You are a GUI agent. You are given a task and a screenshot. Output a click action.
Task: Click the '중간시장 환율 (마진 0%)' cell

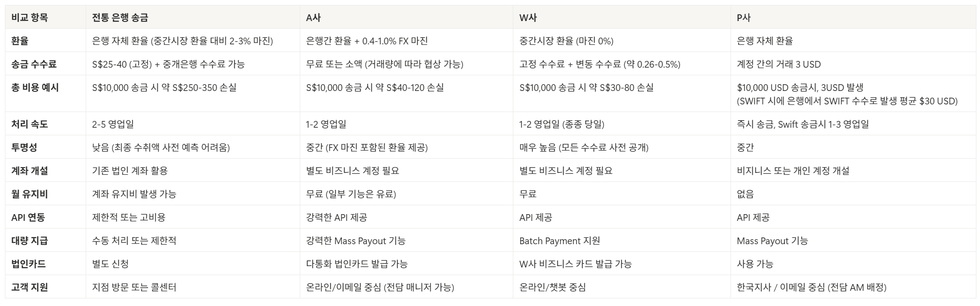(x=566, y=41)
